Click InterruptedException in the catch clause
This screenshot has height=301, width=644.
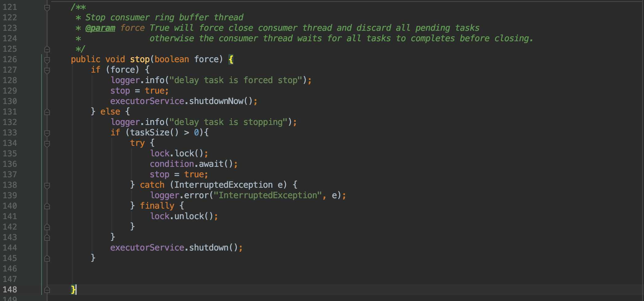(223, 185)
